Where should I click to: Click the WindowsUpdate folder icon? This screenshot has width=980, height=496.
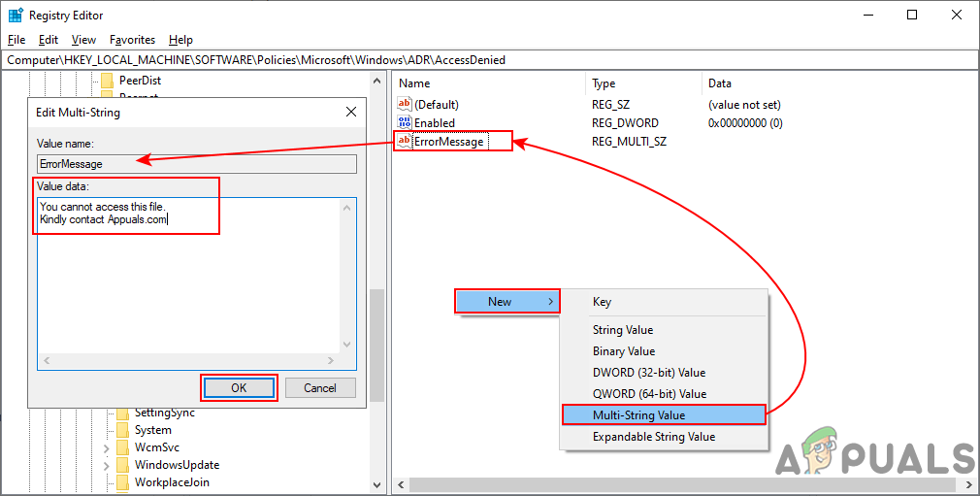(x=122, y=465)
